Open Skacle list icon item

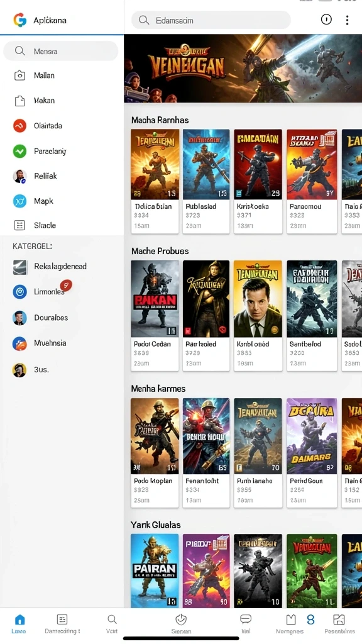click(19, 225)
